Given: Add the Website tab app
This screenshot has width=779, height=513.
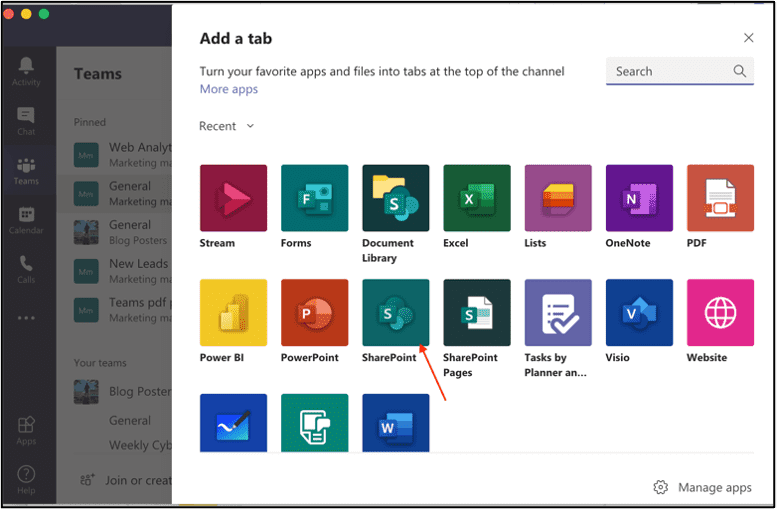Looking at the screenshot, I should tap(720, 312).
